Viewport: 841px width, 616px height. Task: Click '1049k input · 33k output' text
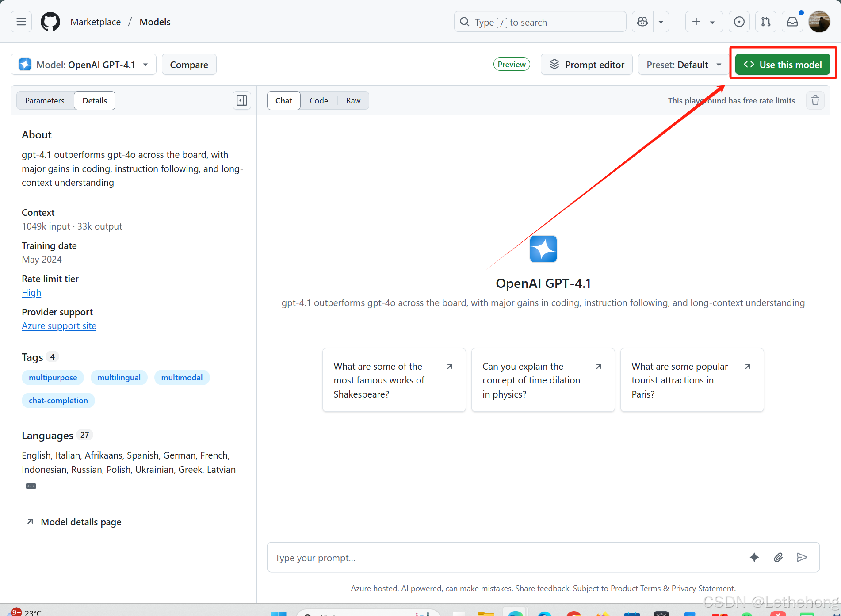(72, 226)
